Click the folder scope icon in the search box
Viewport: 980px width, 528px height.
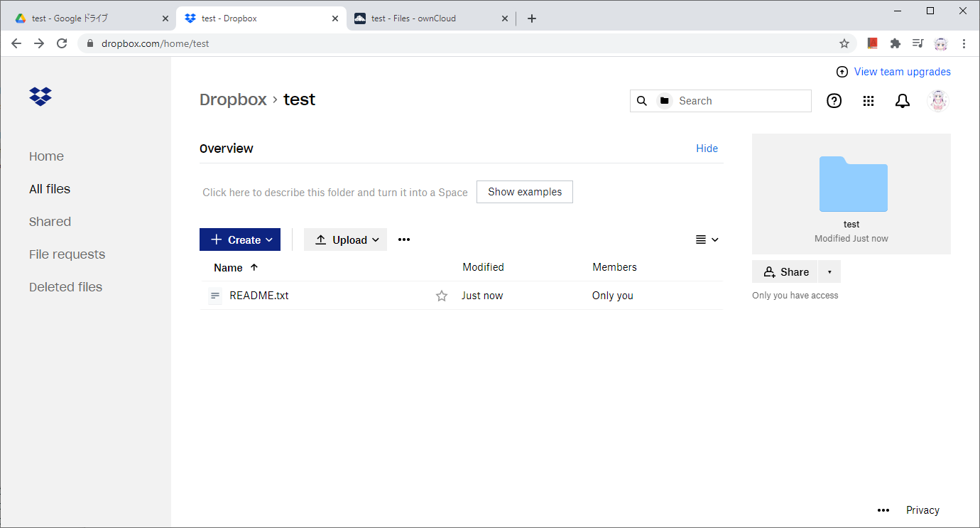pyautogui.click(x=664, y=101)
